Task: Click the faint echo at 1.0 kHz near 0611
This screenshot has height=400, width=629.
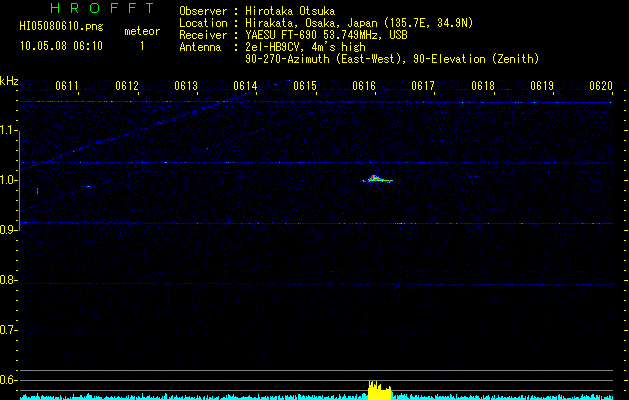Action: (87, 187)
